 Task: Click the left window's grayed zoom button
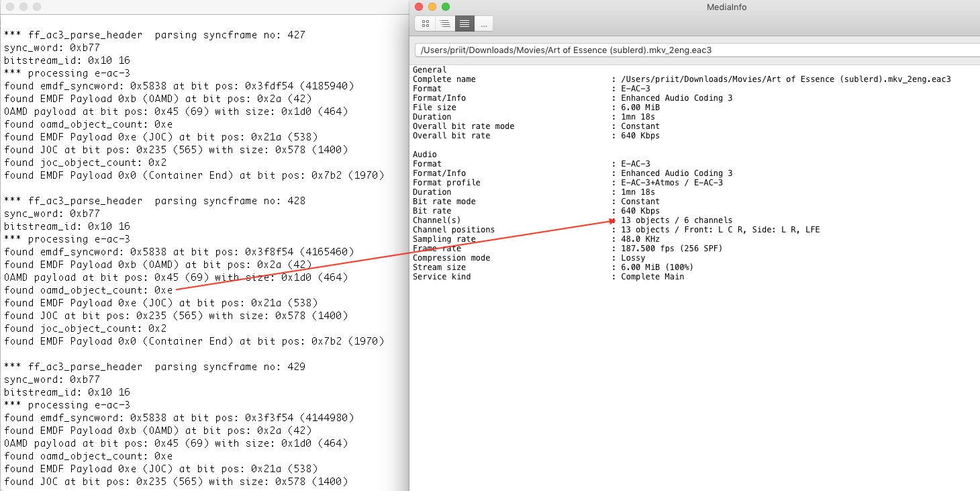click(x=36, y=7)
